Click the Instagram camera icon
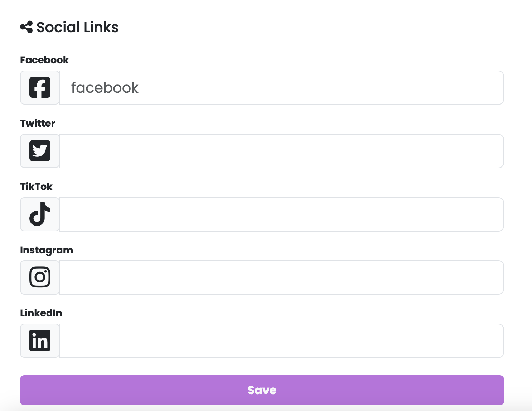Screen dimensions: 532x411 (x=40, y=277)
